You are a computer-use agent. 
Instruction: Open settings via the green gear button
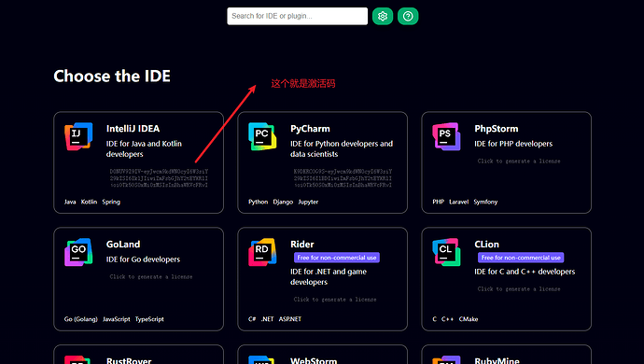point(383,16)
